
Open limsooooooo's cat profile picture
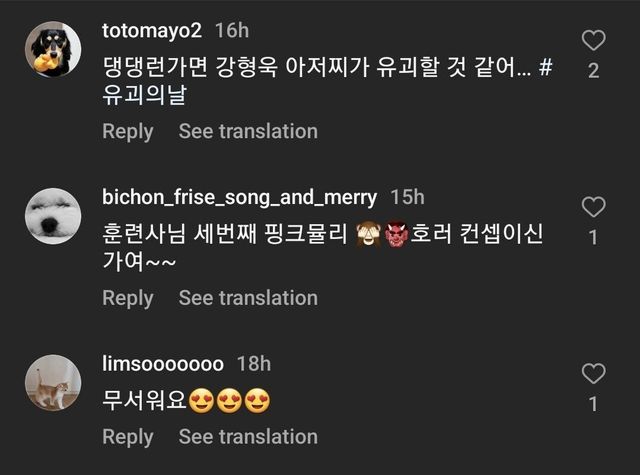pos(53,382)
